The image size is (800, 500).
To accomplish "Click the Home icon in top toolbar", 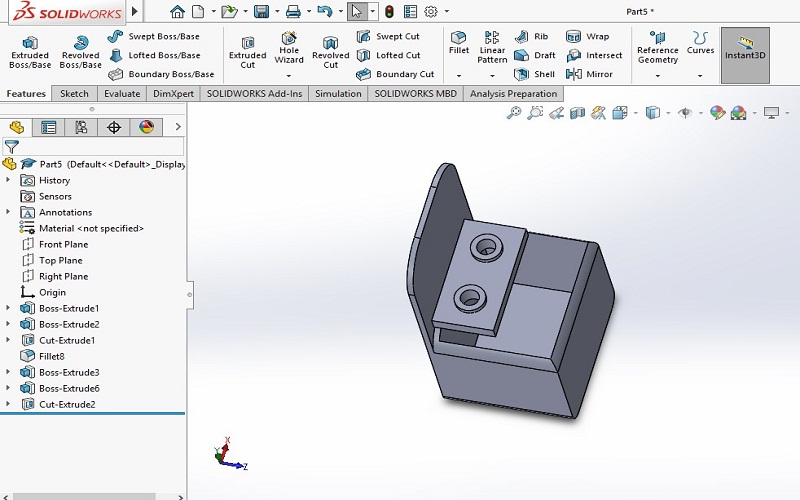I will tap(177, 11).
